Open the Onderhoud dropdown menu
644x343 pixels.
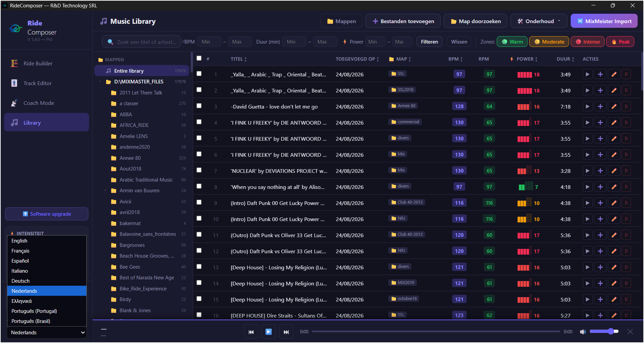(539, 21)
